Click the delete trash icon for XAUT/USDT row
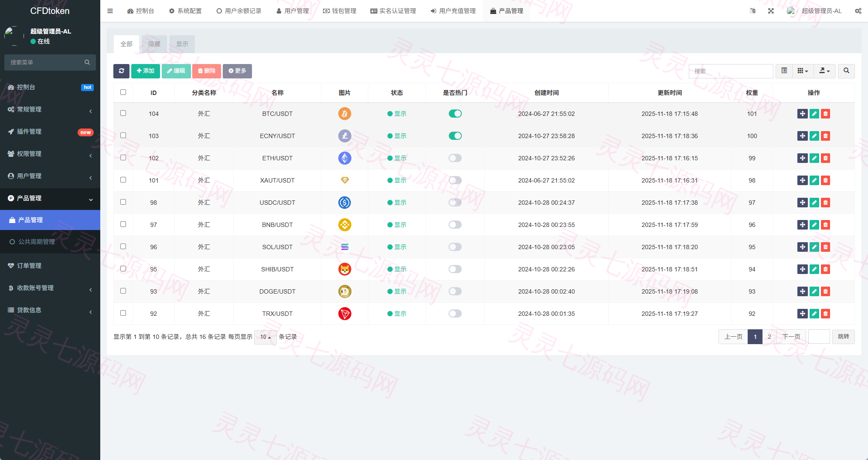The height and width of the screenshot is (460, 868). pyautogui.click(x=825, y=180)
